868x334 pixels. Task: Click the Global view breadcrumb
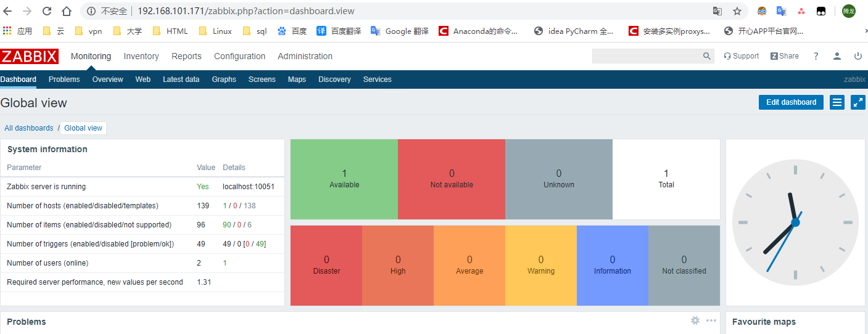coord(83,128)
